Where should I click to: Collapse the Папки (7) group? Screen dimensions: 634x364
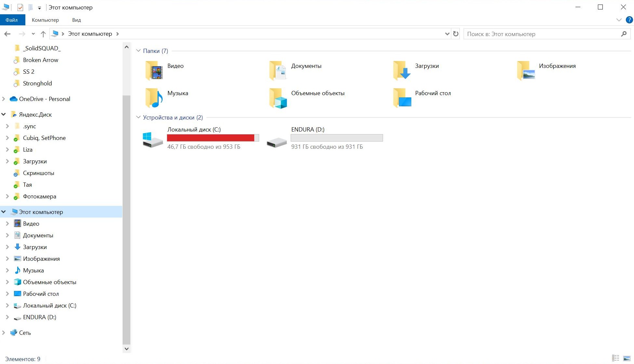[139, 51]
